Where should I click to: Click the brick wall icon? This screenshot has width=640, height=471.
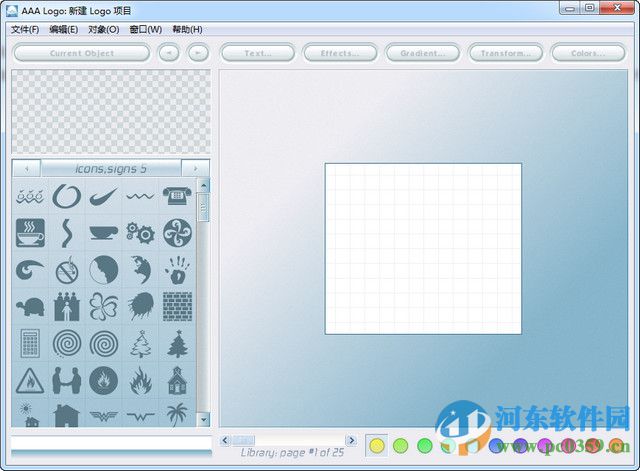point(177,306)
